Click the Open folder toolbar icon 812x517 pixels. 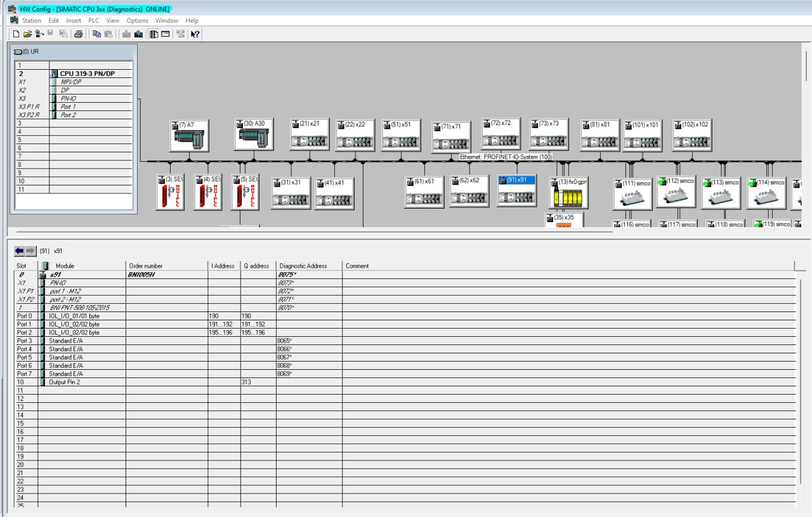coord(27,34)
